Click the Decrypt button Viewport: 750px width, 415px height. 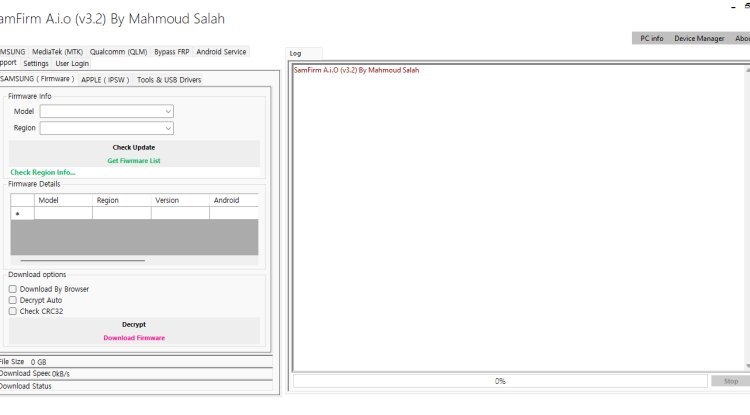tap(134, 324)
